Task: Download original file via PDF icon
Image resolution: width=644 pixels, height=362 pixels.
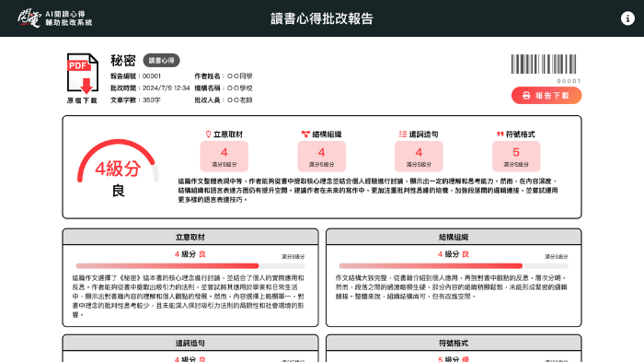Action: (83, 74)
